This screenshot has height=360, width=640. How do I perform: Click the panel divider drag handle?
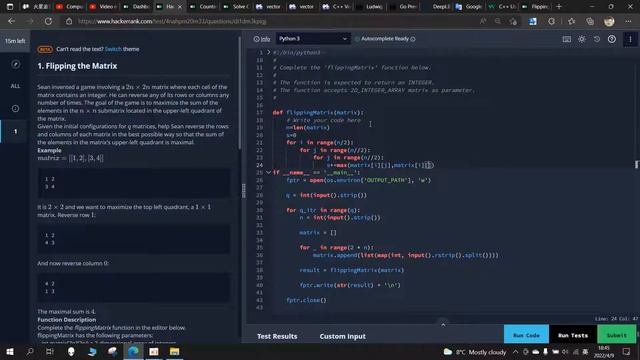point(244,190)
